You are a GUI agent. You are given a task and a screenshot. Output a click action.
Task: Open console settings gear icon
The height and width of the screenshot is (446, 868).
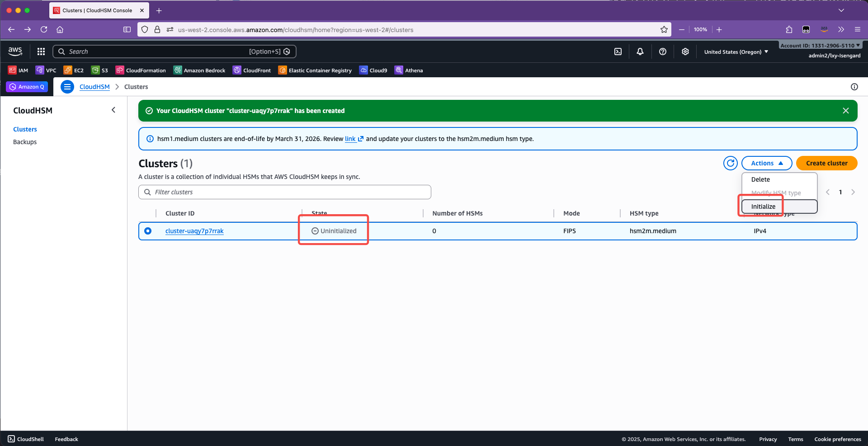tap(685, 52)
